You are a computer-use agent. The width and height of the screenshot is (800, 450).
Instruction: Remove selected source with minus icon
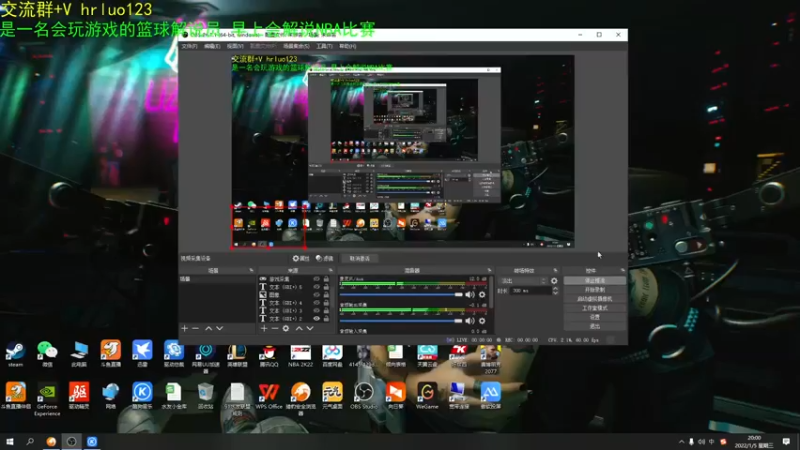[x=274, y=329]
